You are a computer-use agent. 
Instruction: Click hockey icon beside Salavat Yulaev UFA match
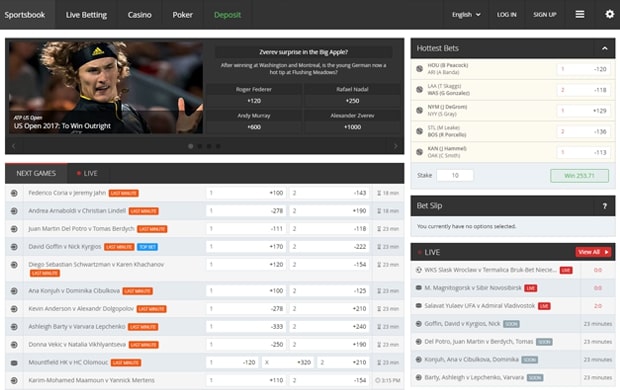[x=418, y=305]
